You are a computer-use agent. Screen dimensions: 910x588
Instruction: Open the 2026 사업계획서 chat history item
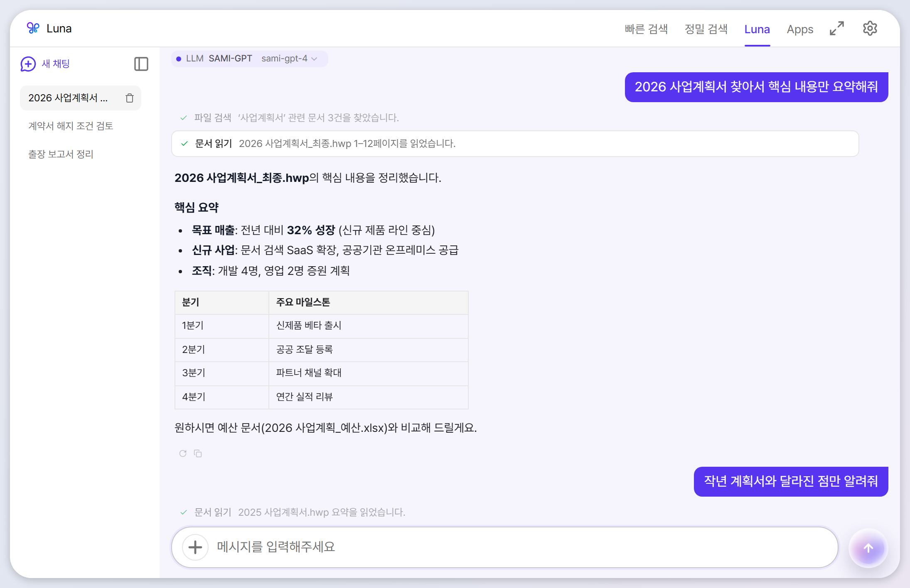[81, 98]
